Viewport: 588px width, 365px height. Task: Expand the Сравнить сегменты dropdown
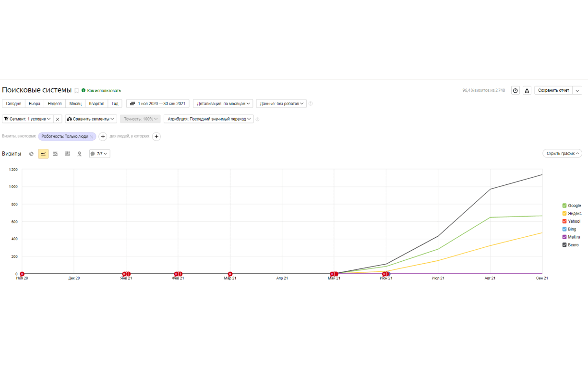[x=91, y=119]
